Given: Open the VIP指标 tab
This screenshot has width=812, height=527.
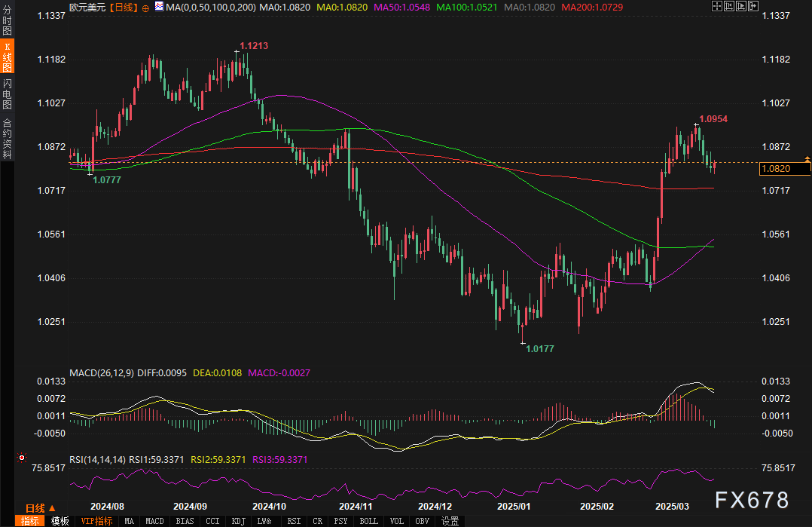Looking at the screenshot, I should (x=97, y=521).
